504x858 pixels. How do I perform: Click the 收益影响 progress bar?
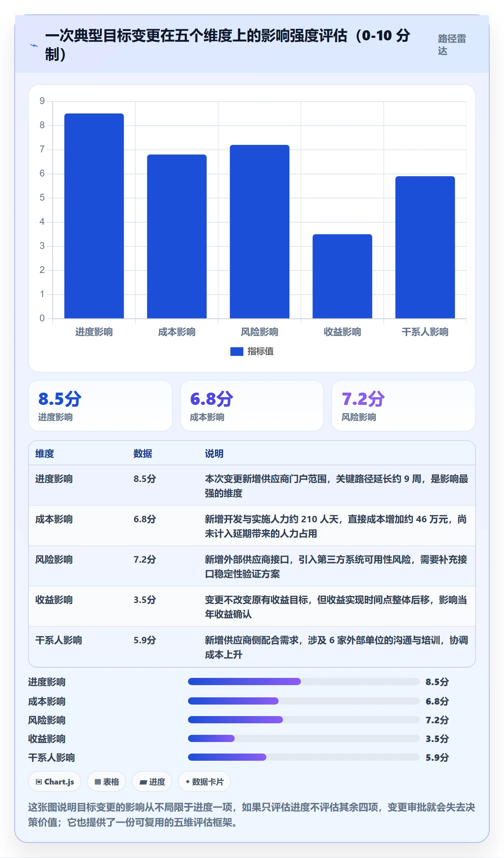(x=304, y=738)
